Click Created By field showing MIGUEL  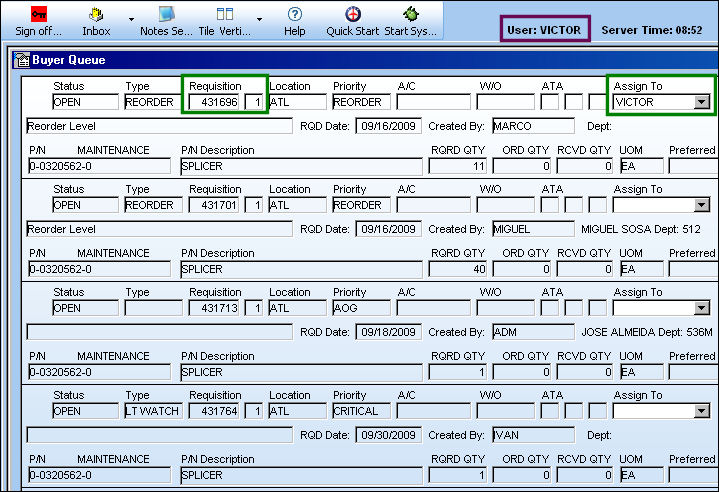(x=533, y=229)
